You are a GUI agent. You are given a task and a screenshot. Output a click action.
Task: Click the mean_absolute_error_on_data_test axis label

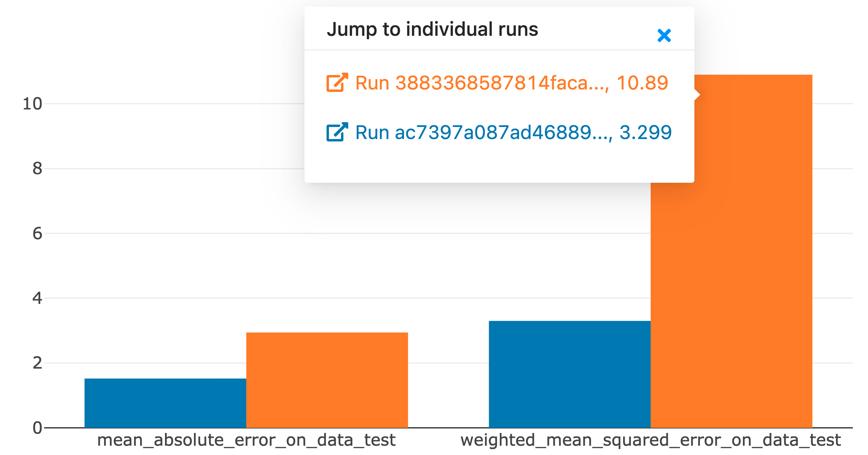click(x=246, y=440)
